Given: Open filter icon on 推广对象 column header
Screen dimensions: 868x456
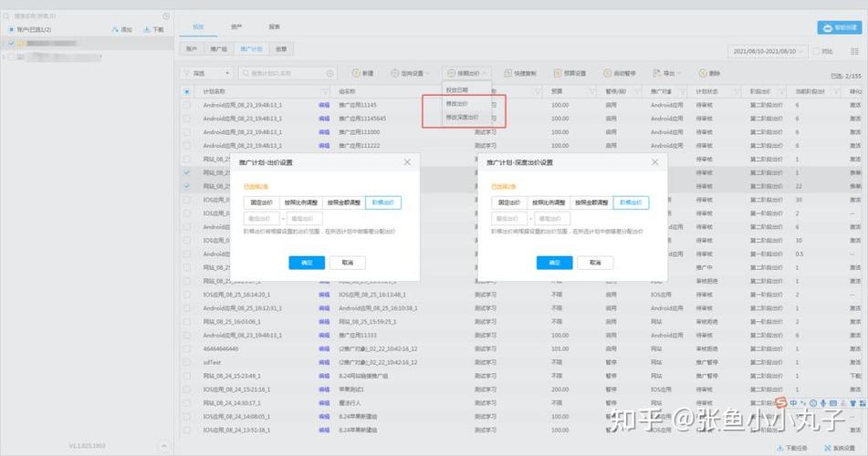Looking at the screenshot, I should click(x=683, y=91).
